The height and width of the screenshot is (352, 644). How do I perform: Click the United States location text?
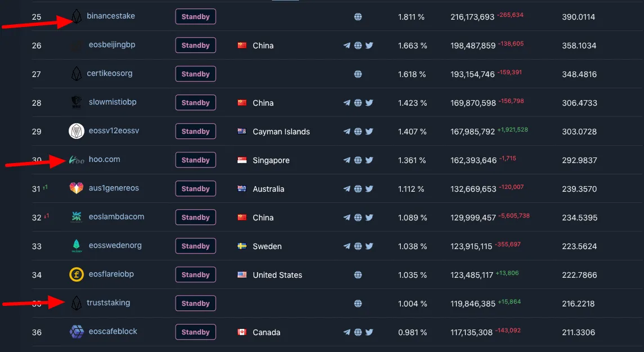(277, 275)
